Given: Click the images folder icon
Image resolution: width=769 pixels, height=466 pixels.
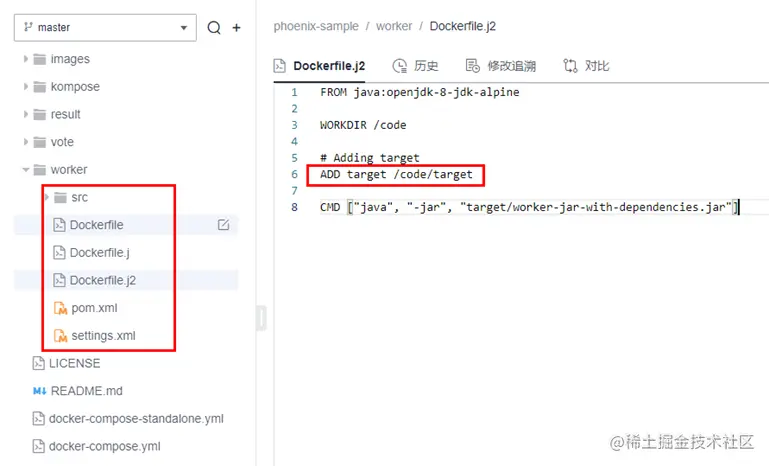Looking at the screenshot, I should pyautogui.click(x=40, y=59).
